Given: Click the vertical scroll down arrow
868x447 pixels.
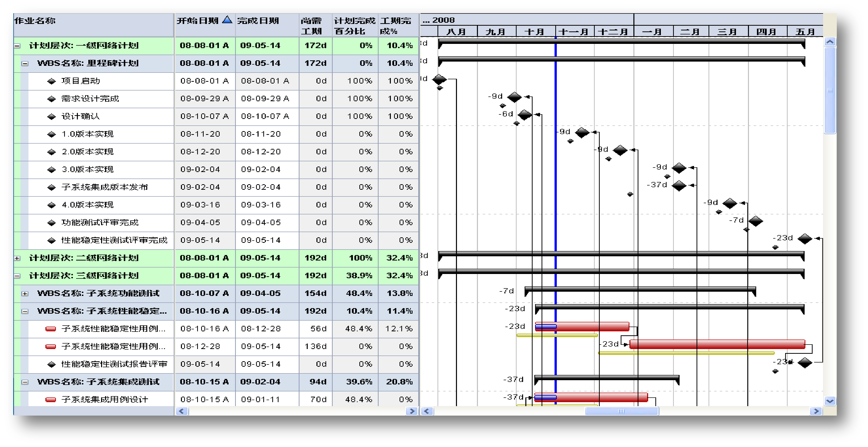Looking at the screenshot, I should 830,401.
